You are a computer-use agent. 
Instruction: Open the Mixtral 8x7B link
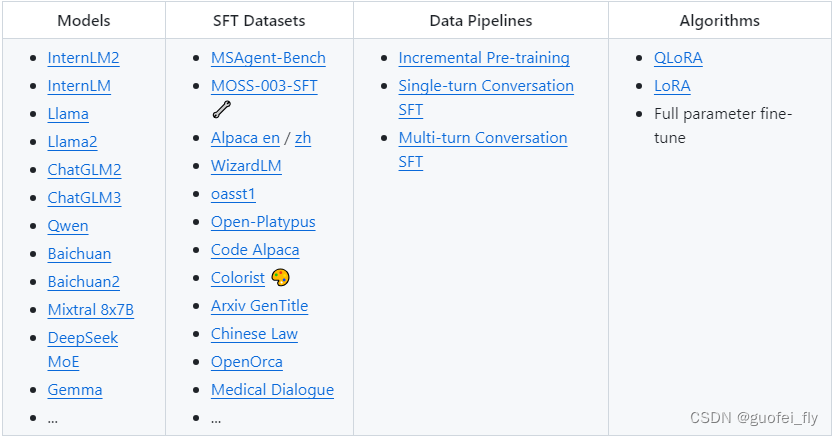click(90, 310)
